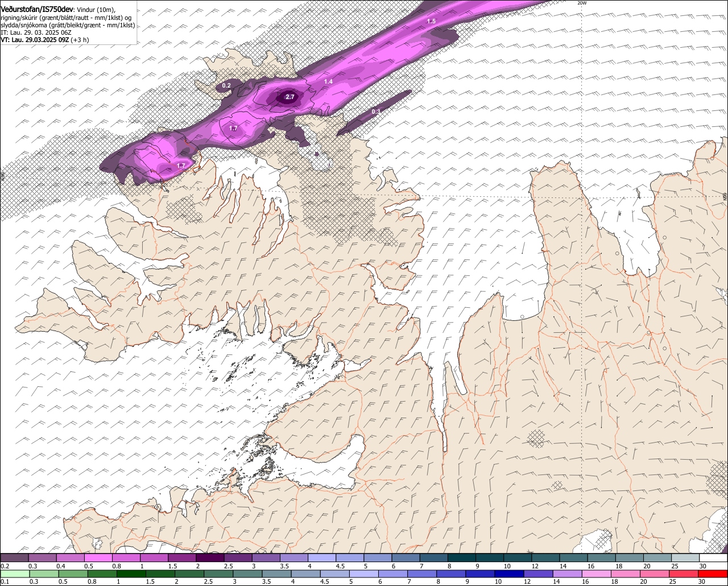Click the 2.7 precipitation peak label
728x586 pixels.
[290, 97]
